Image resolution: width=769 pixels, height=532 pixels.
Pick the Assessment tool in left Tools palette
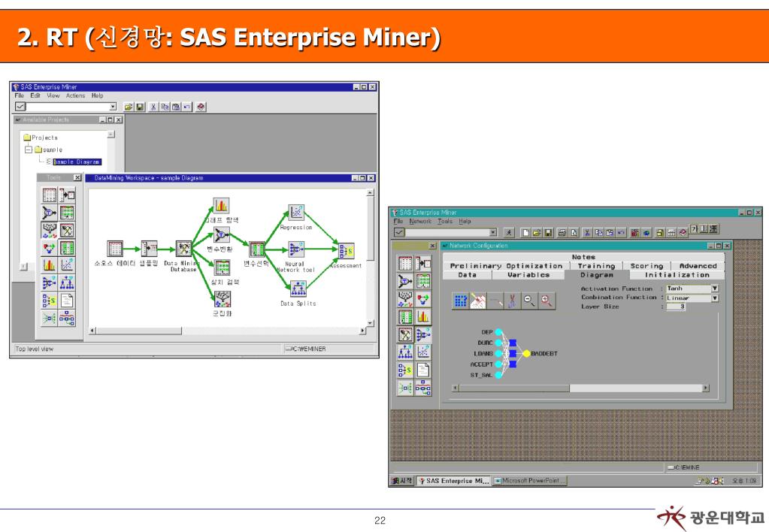coord(49,300)
